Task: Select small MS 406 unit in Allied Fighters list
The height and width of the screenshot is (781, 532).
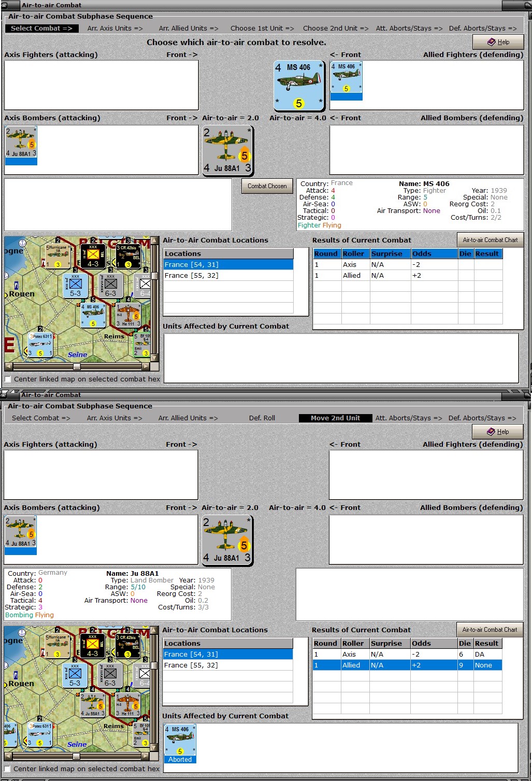Action: [x=347, y=81]
